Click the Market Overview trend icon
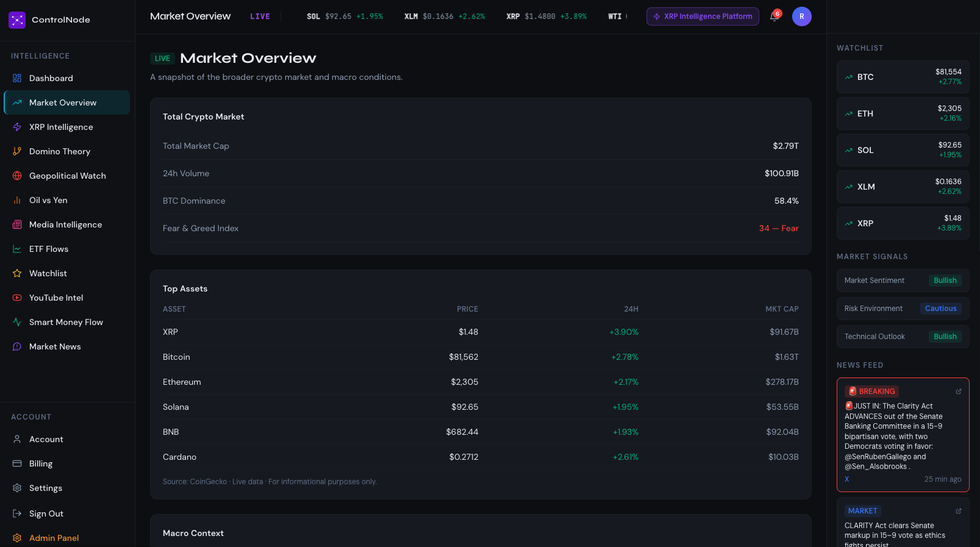 point(17,102)
